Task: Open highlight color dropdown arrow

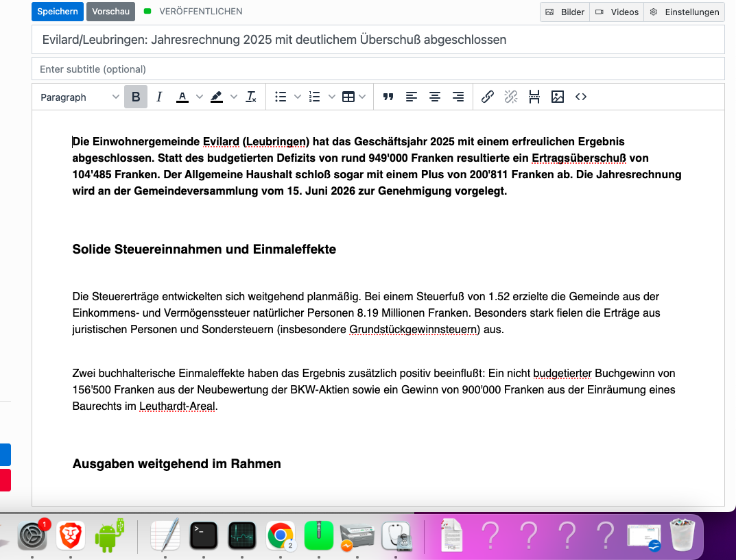Action: [234, 97]
